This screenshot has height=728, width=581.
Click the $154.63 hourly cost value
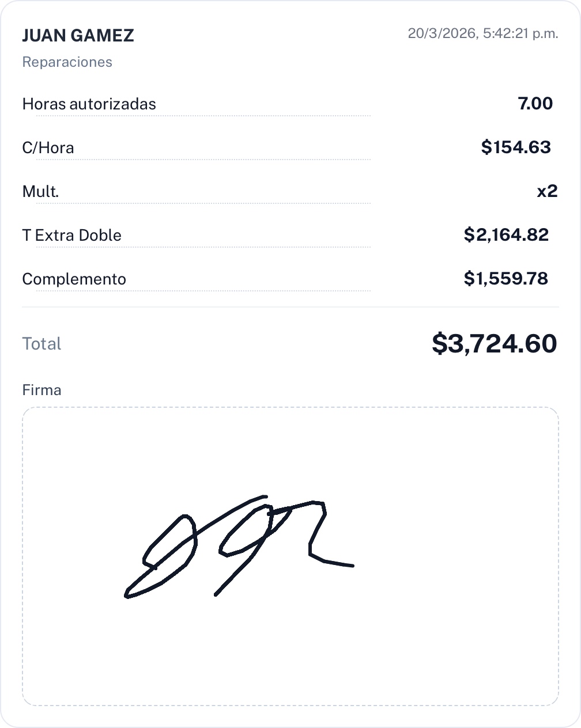point(516,147)
